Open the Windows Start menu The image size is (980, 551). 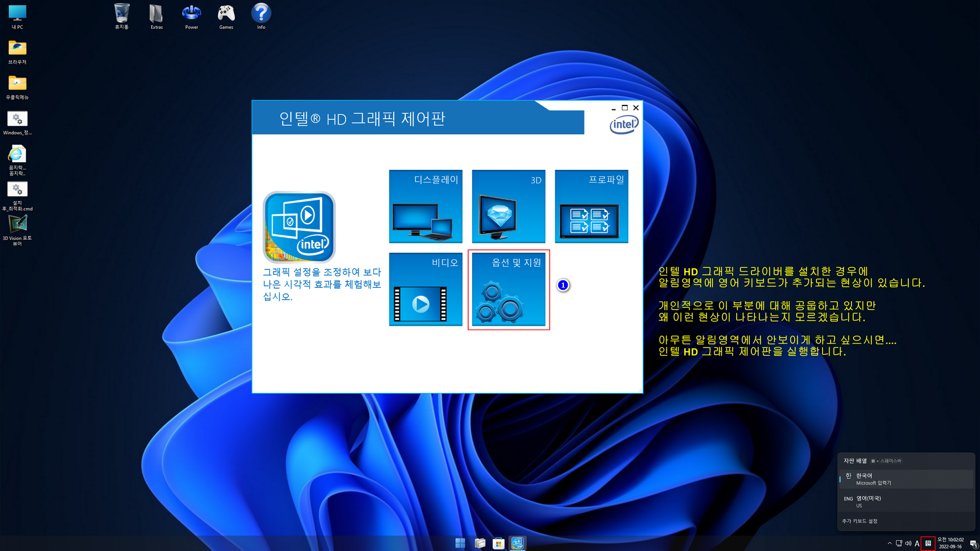pos(460,543)
